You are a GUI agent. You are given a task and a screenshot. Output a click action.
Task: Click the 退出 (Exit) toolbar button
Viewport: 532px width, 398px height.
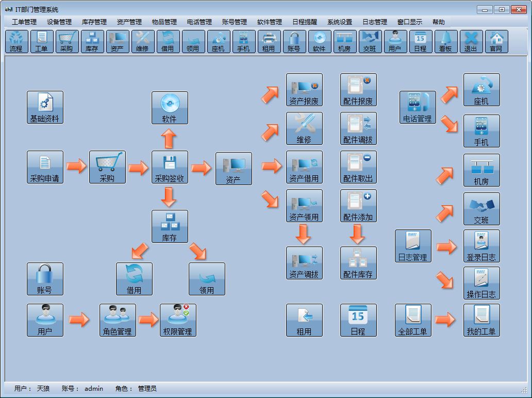[x=471, y=41]
